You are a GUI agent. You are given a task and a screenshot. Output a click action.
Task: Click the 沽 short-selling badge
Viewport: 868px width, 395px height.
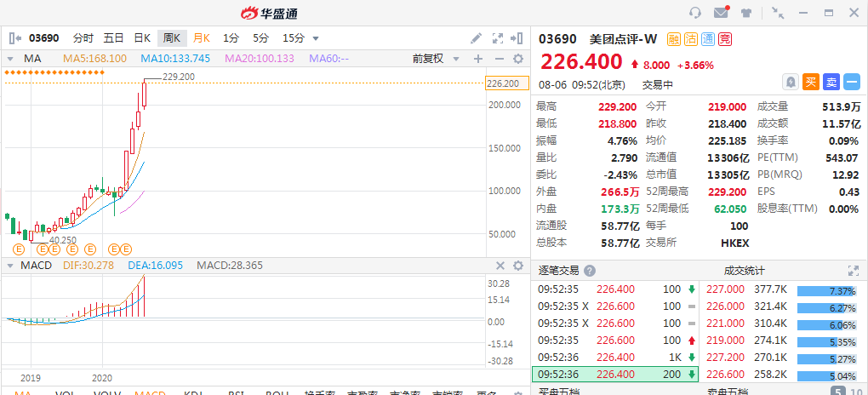click(x=691, y=39)
